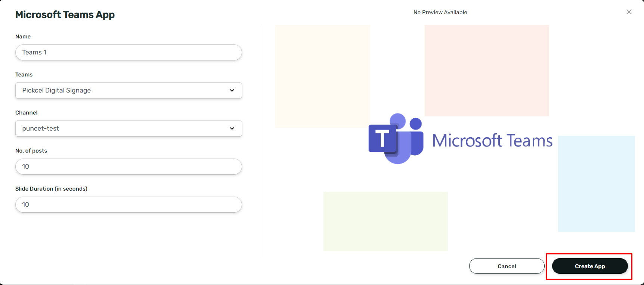This screenshot has height=285, width=644.
Task: Click the 'Slide Duration (in seconds)' label
Action: 51,189
